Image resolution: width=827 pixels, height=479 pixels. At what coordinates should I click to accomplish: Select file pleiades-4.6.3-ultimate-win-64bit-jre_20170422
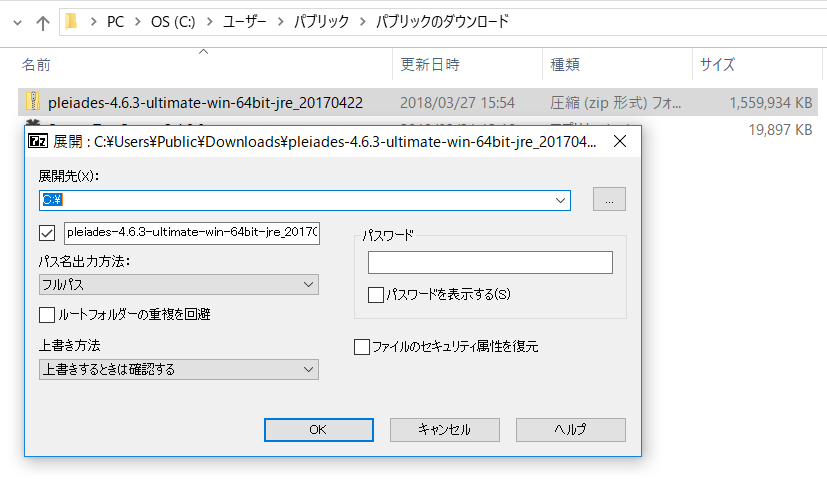point(205,102)
